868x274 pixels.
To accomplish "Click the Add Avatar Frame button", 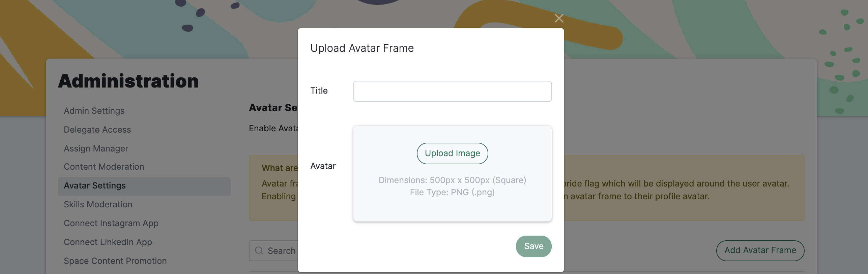I will (760, 250).
